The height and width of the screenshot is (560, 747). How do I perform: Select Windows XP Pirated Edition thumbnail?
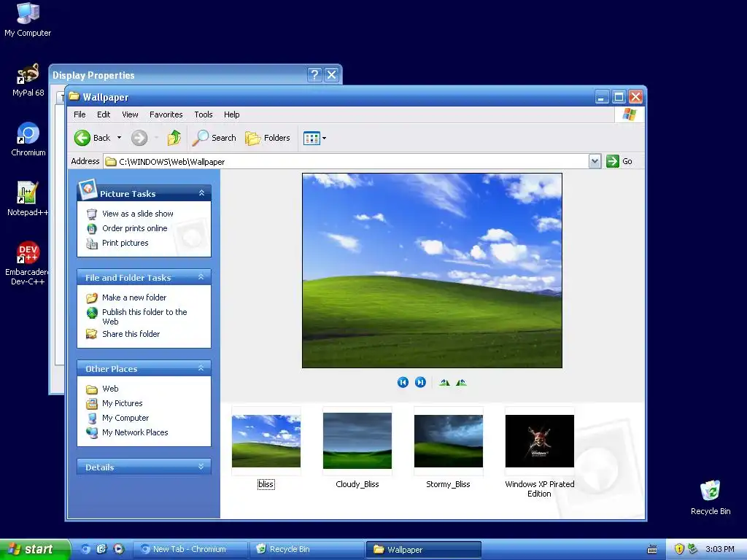[x=540, y=441]
